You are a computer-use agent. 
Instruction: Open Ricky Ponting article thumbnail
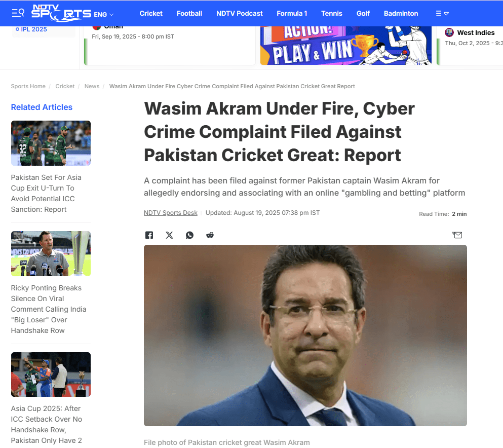[x=51, y=253]
